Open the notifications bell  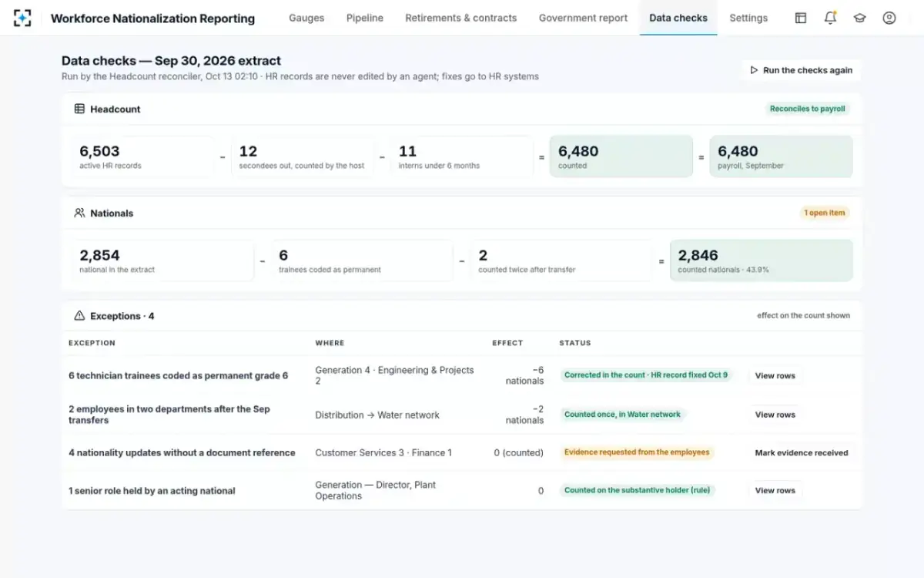pyautogui.click(x=830, y=18)
